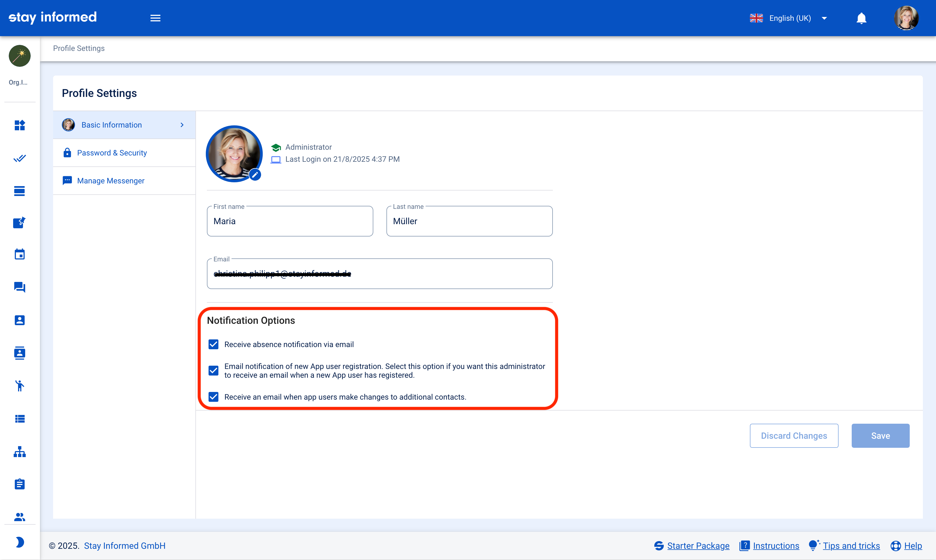Click the Stay Informed GmbH footer link
The image size is (936, 560).
pyautogui.click(x=125, y=546)
